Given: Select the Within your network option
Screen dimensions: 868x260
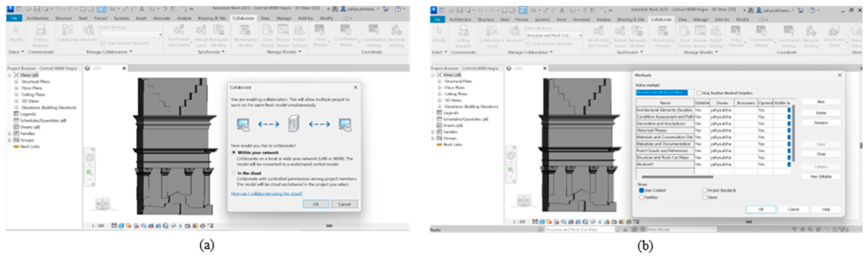Looking at the screenshot, I should point(255,152).
